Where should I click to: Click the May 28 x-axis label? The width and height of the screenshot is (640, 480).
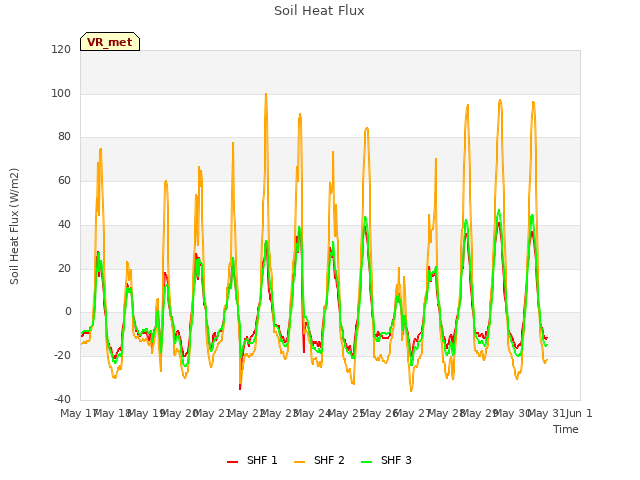coord(446,413)
